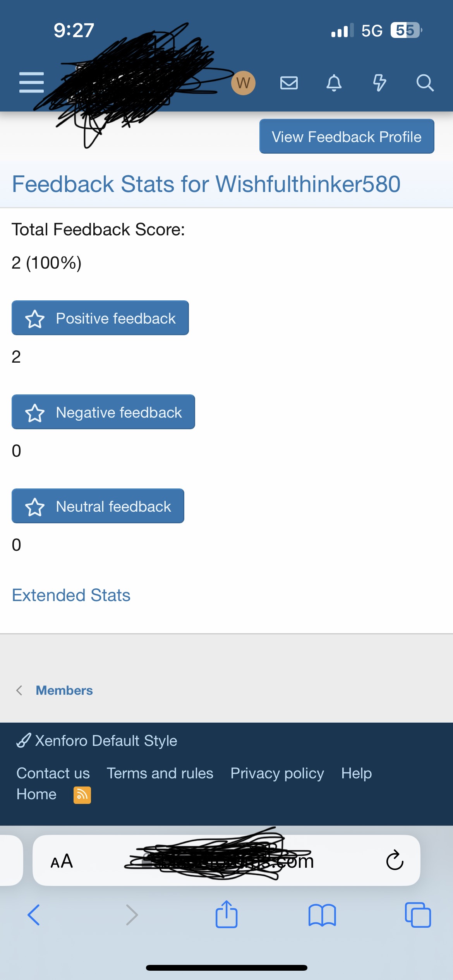Tap the Safari share icon
The image size is (453, 980).
pos(226,915)
